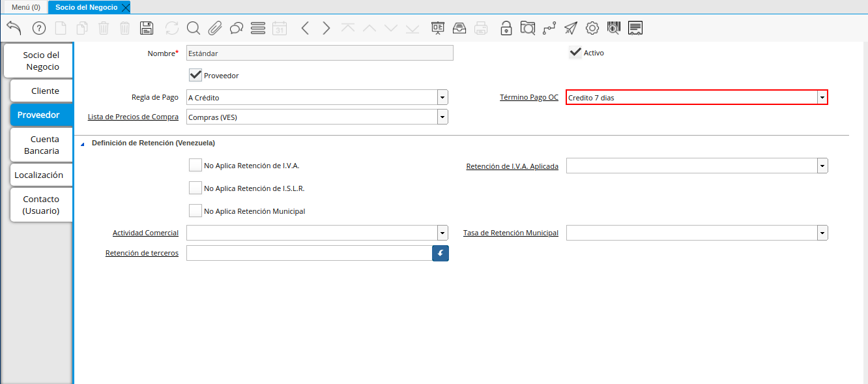
Task: Open the padlock private access icon
Action: pos(506,28)
